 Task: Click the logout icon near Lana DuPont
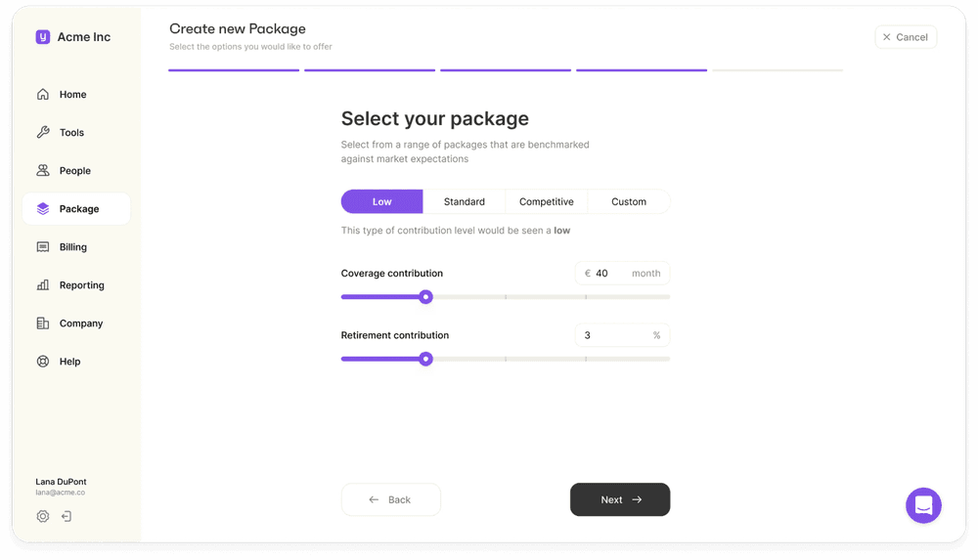pyautogui.click(x=67, y=516)
